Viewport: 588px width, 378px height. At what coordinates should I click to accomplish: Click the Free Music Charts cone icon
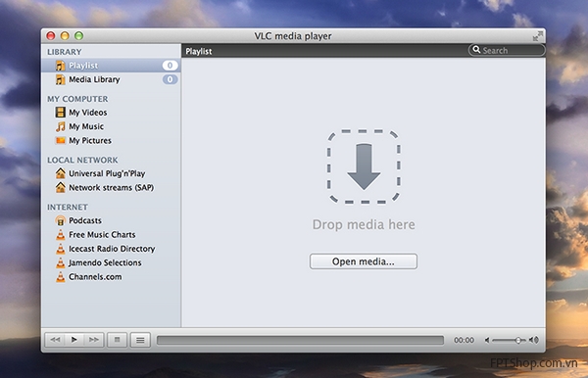[x=60, y=234]
